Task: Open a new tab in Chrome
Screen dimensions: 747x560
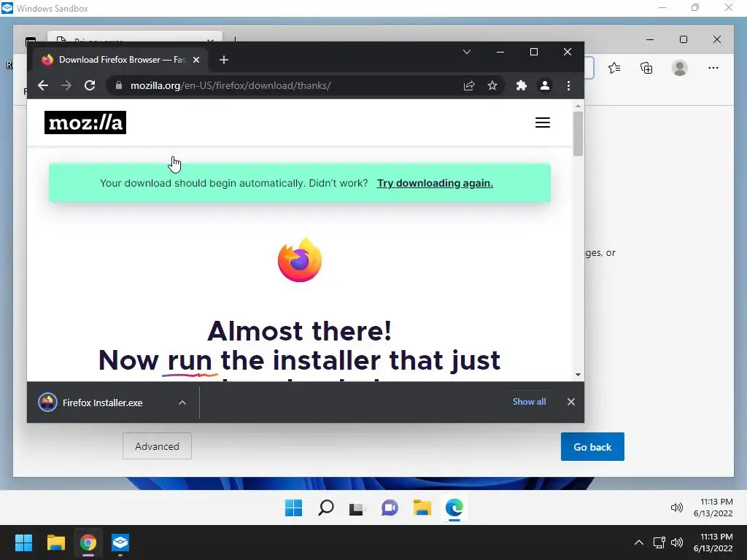Action: 224,60
